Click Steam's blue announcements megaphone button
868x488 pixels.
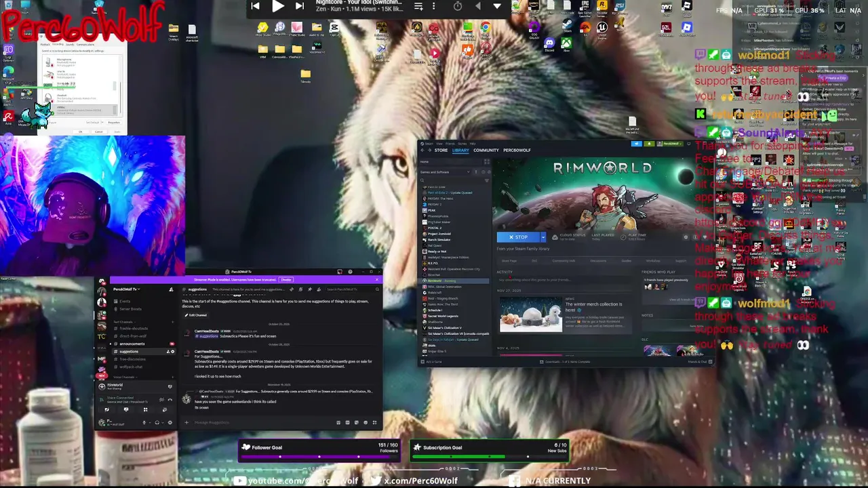[636, 144]
